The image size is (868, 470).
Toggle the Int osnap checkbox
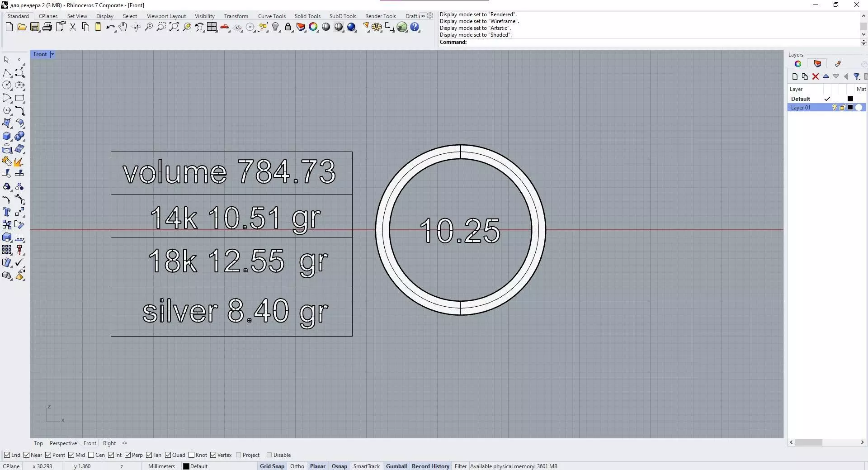tap(111, 455)
